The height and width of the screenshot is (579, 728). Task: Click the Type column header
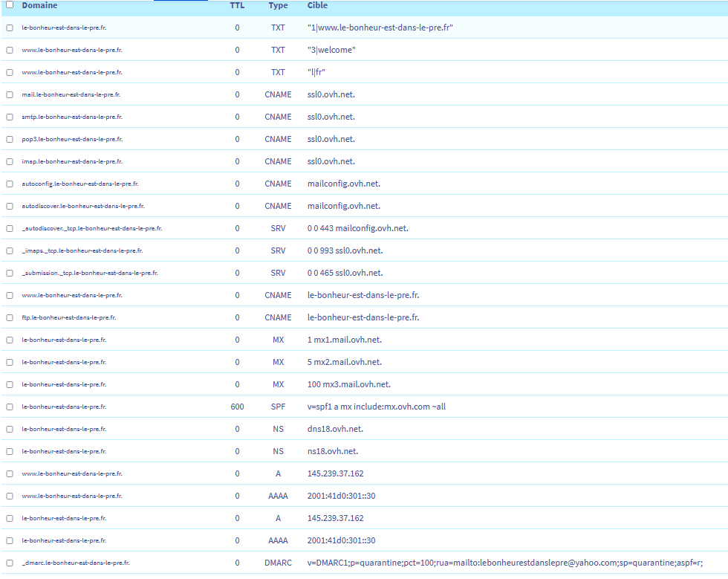(278, 5)
